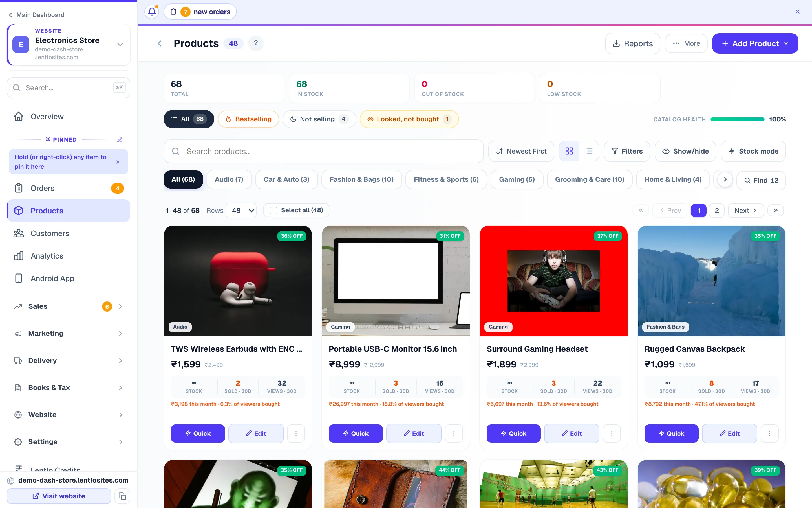Open Orders in the sidebar
Screen dimensions: 812x508
69,188
